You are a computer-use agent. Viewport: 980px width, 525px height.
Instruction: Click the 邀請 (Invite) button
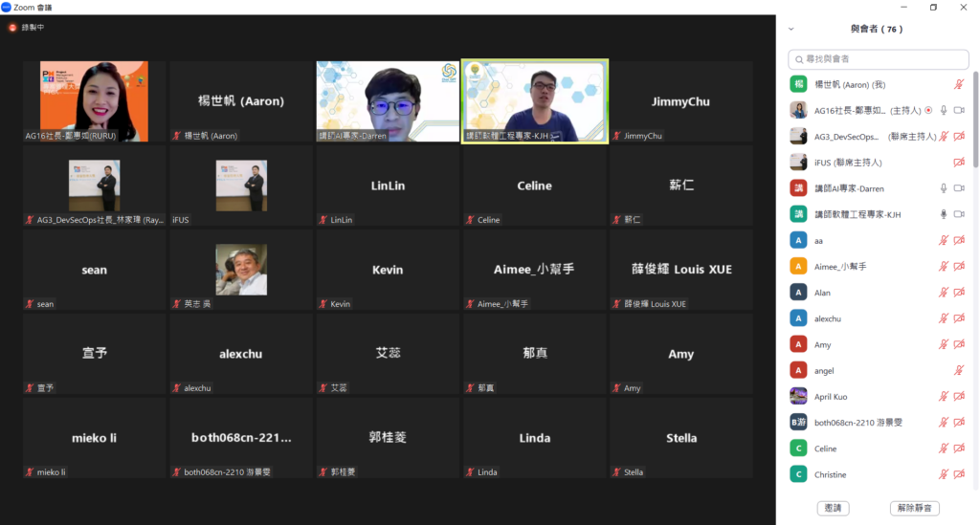point(833,508)
